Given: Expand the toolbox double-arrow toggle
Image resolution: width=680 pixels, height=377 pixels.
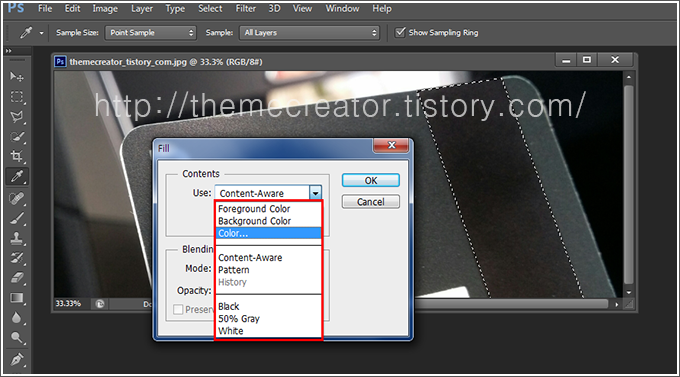Looking at the screenshot, I should point(9,51).
